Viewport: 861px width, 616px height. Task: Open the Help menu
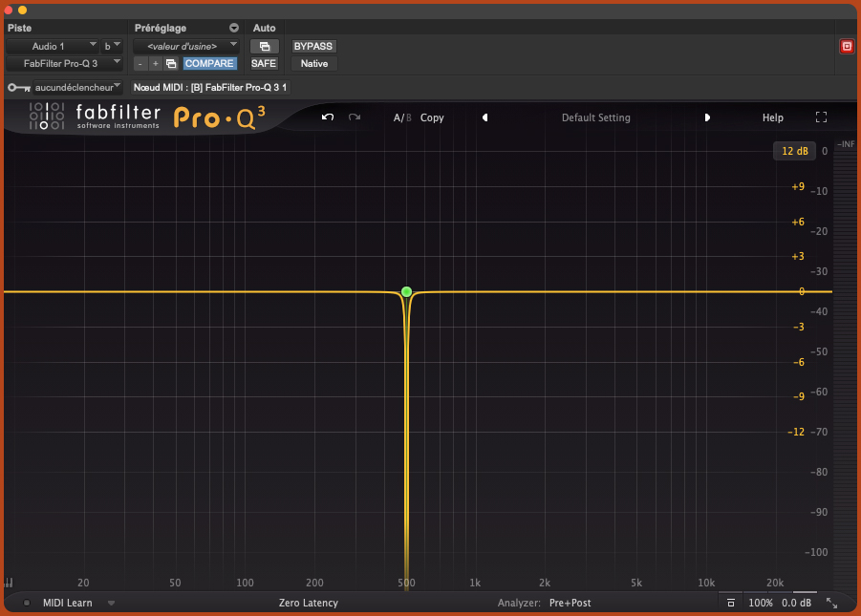(772, 117)
